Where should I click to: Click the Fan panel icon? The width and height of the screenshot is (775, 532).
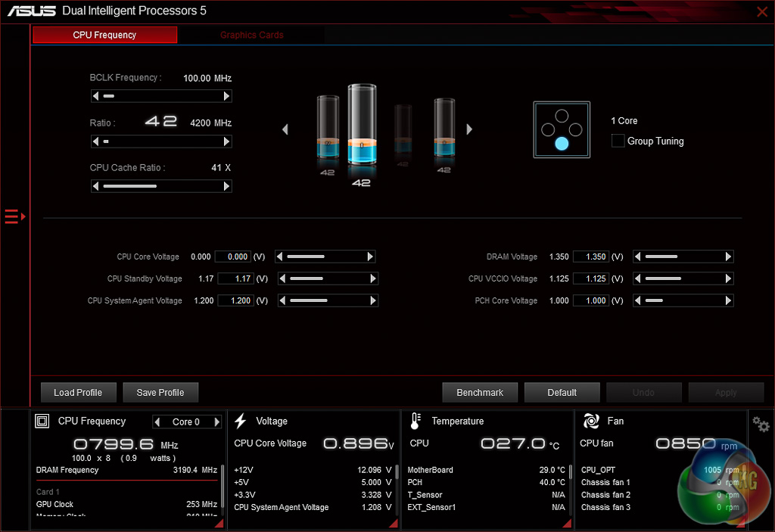pos(591,422)
